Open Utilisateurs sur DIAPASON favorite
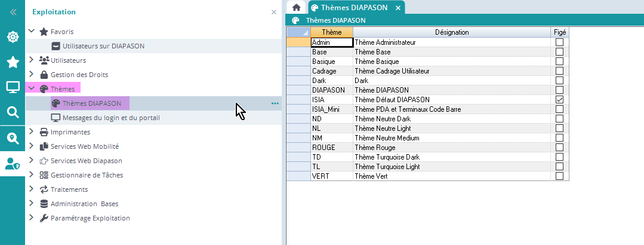 [103, 46]
